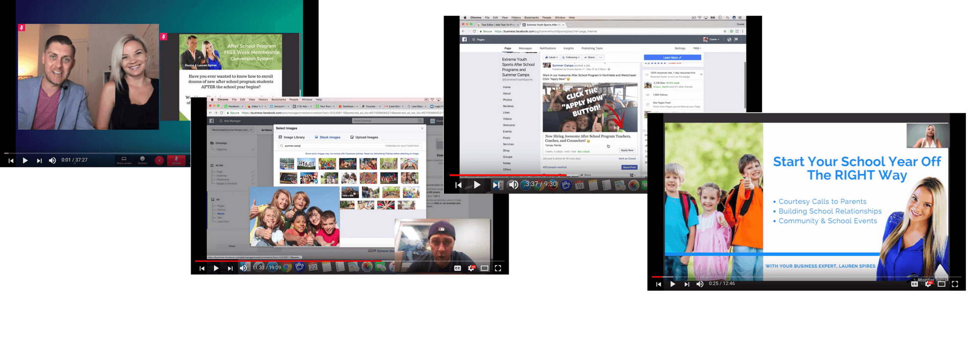Toggle theater mode on the 11:33 / 19:09 video

pos(485,268)
